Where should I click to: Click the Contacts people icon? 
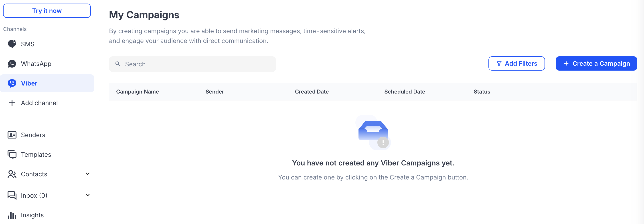(x=11, y=174)
